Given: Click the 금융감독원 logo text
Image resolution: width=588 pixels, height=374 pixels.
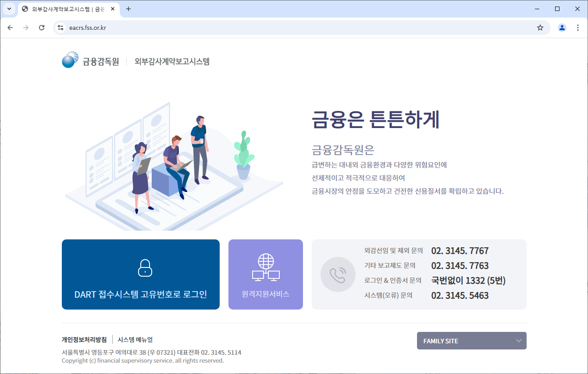Looking at the screenshot, I should 101,61.
